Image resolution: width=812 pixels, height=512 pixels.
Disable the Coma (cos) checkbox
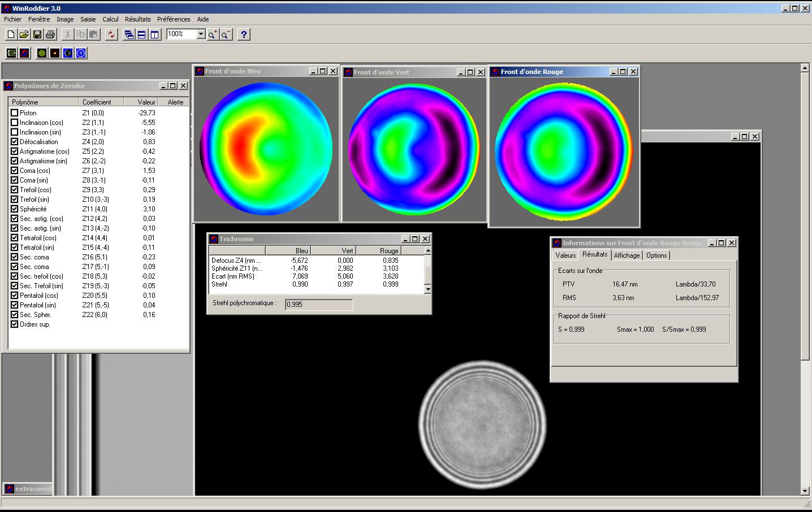(15, 171)
